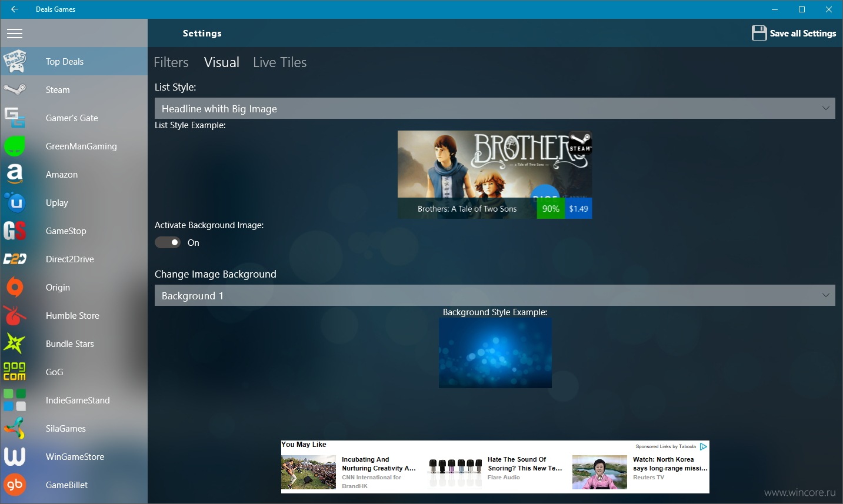Click the GameStop GS icon
Screen dimensions: 843x504
[x=15, y=231]
